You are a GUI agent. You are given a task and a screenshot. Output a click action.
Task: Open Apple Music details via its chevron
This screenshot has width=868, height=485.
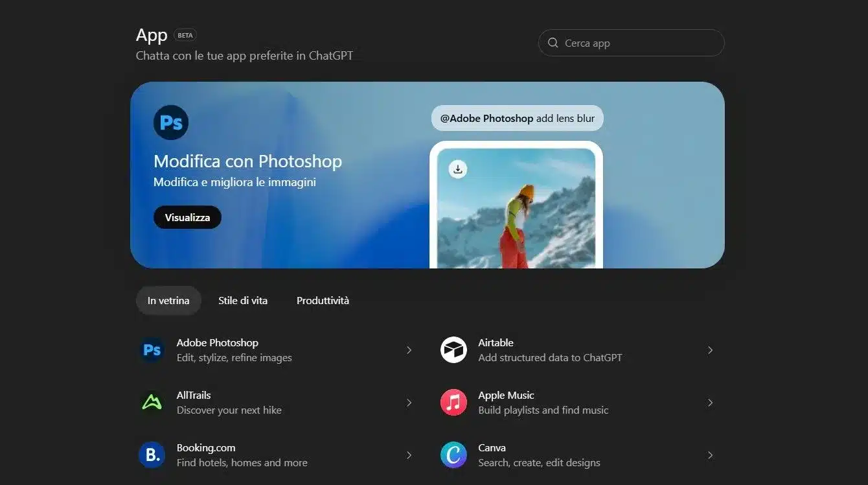point(711,403)
